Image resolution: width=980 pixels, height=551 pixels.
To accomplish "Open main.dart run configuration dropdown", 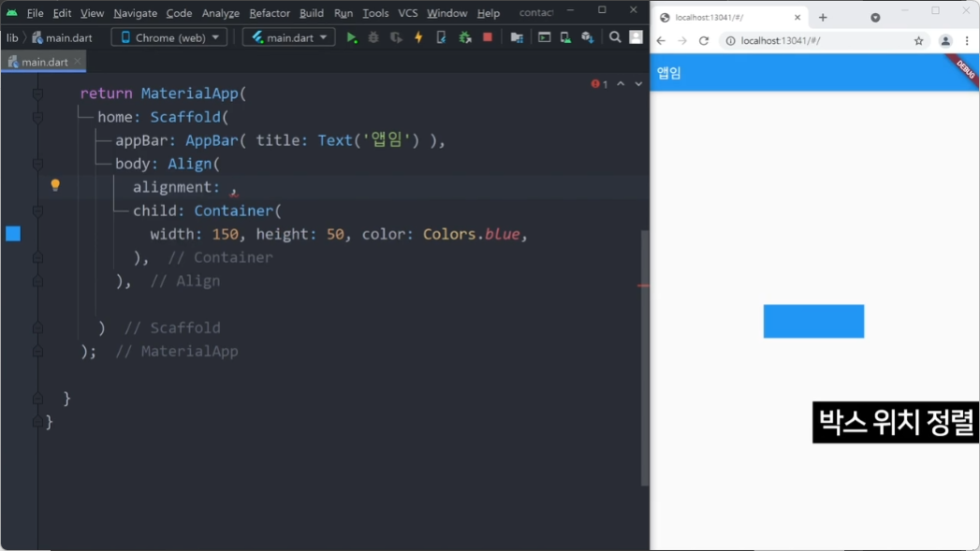I will coord(288,37).
